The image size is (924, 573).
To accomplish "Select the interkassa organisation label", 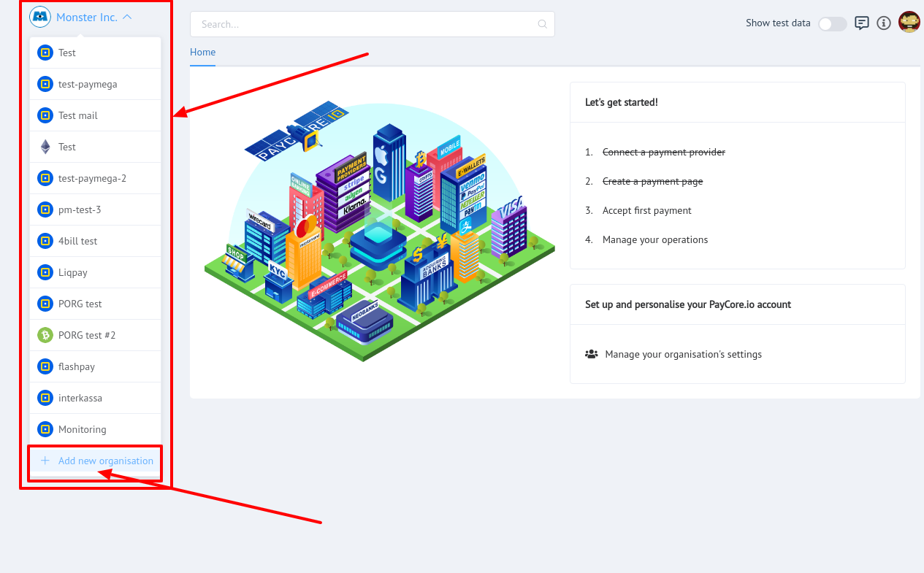I will point(80,398).
